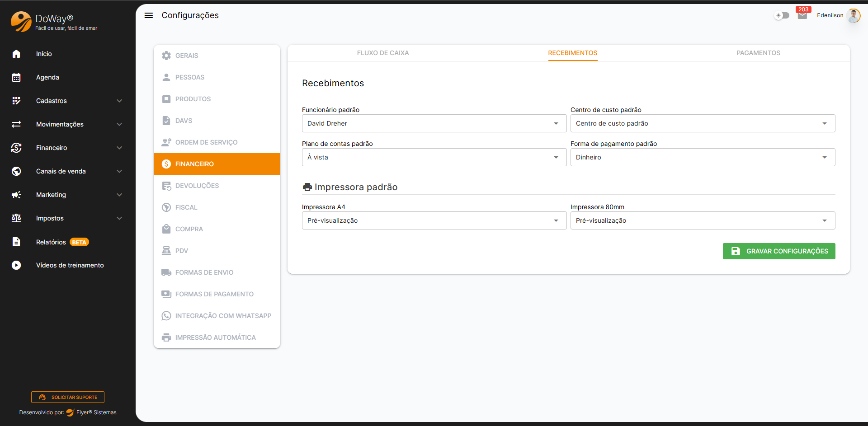The height and width of the screenshot is (426, 868).
Task: Click Gravar Configurações button
Action: pos(778,251)
